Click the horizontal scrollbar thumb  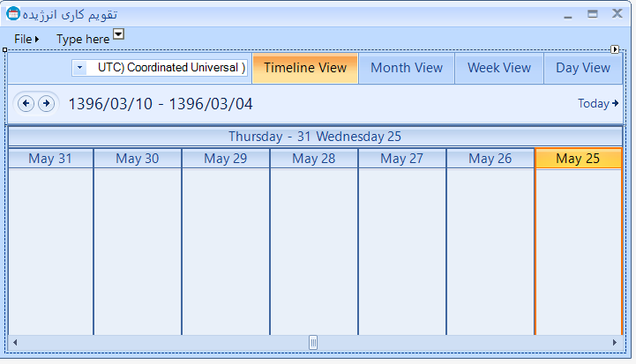313,342
